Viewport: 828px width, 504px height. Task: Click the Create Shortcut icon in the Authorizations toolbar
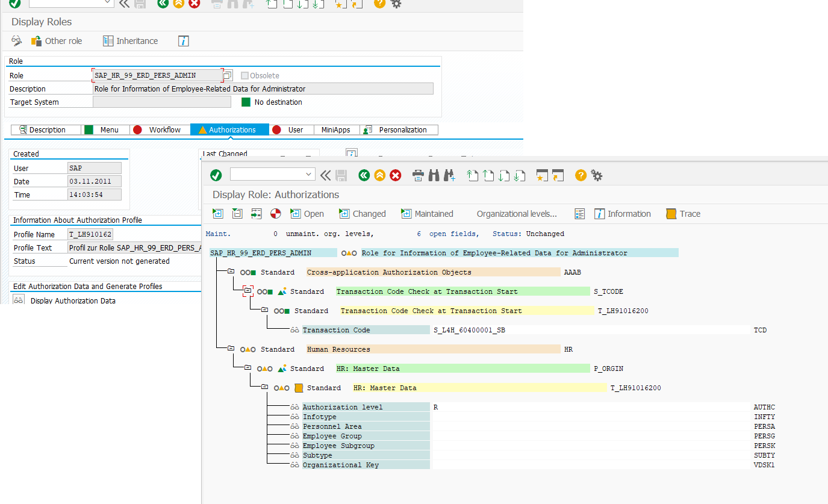(558, 175)
